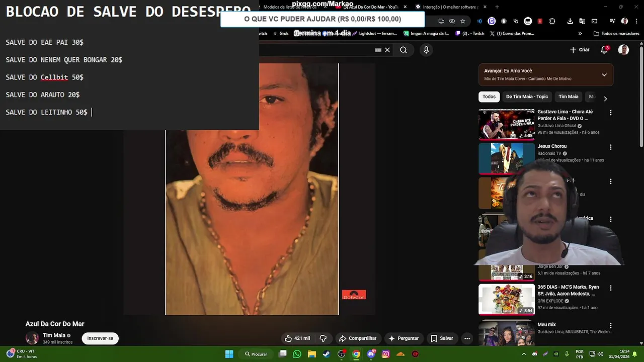The image size is (644, 362).
Task: Open Gusttavo Lima Chora Até thumbnail
Action: coord(506,124)
